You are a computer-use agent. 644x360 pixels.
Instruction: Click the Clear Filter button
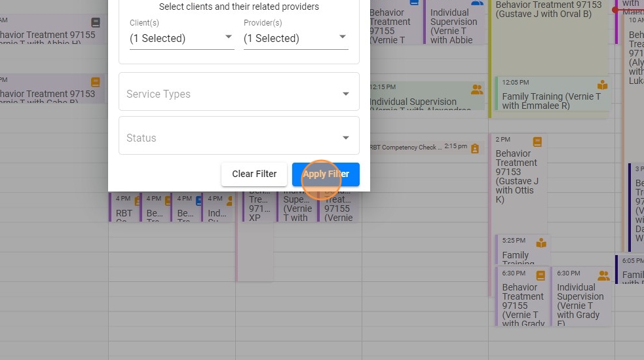point(254,174)
